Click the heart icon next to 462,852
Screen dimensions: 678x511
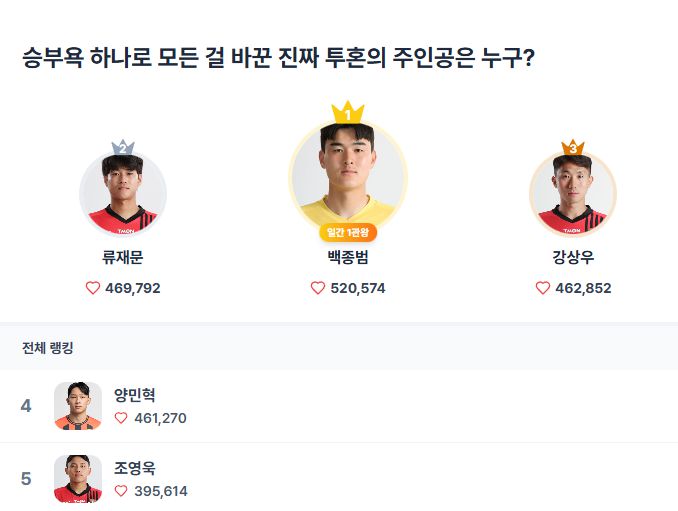pyautogui.click(x=543, y=288)
